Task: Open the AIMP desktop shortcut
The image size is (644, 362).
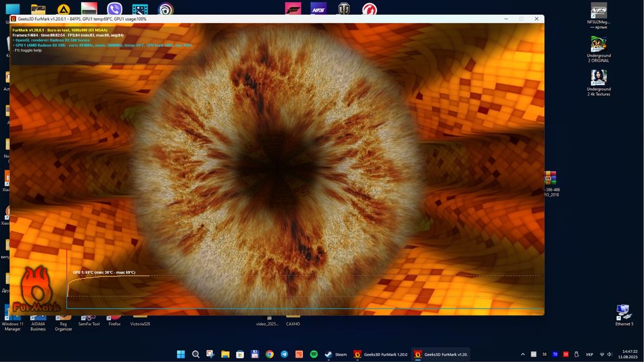Action: click(63, 9)
